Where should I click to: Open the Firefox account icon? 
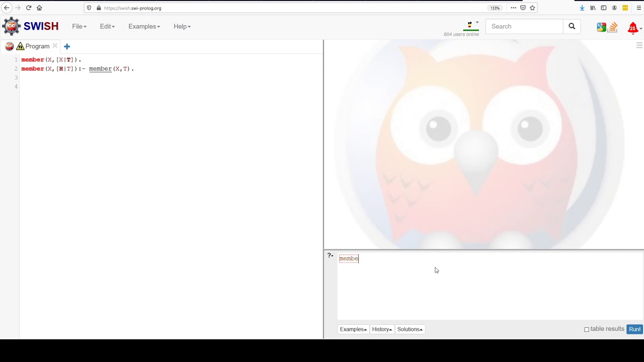click(x=614, y=8)
